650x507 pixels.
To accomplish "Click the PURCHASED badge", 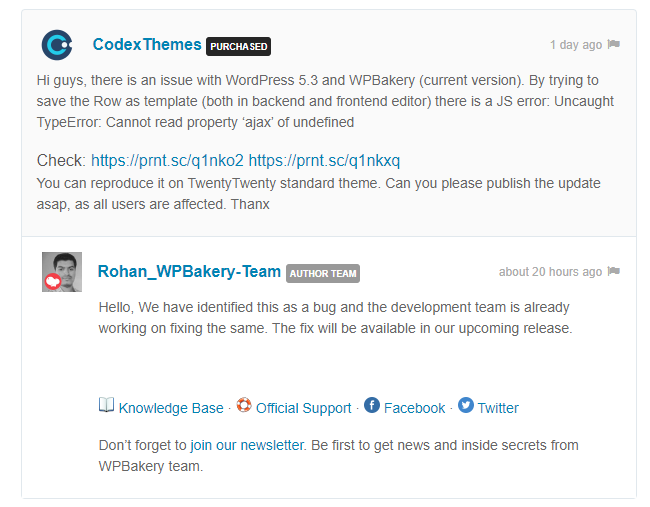I will pyautogui.click(x=238, y=46).
